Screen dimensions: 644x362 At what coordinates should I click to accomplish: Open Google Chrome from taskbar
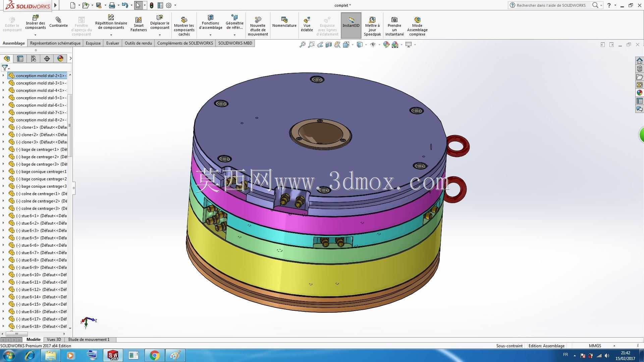click(x=154, y=355)
